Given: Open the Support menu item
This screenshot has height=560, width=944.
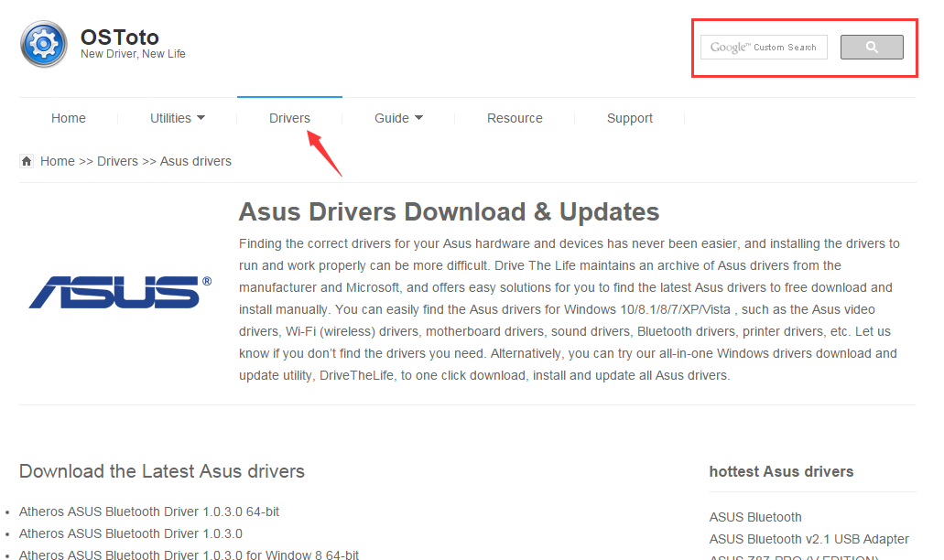Looking at the screenshot, I should pyautogui.click(x=630, y=118).
